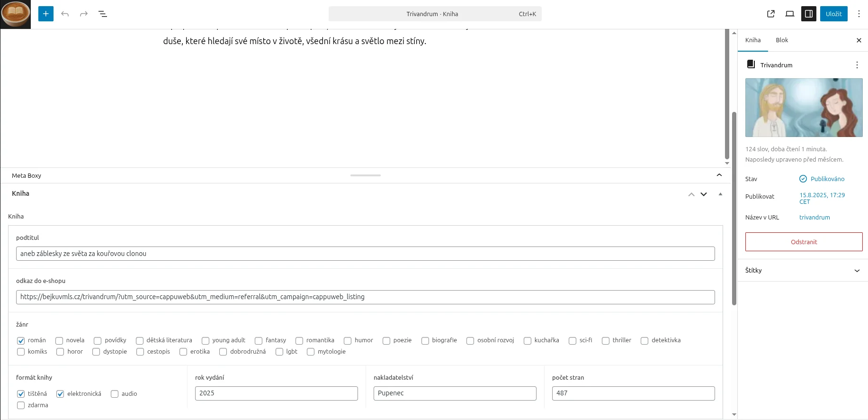Check the fantasy genre checkbox
This screenshot has width=868, height=420.
pyautogui.click(x=259, y=340)
